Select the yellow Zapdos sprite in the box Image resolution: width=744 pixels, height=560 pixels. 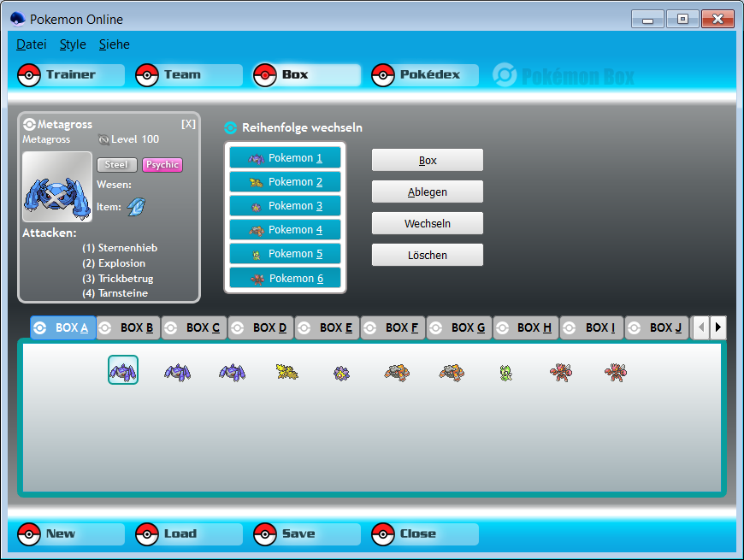pos(286,372)
